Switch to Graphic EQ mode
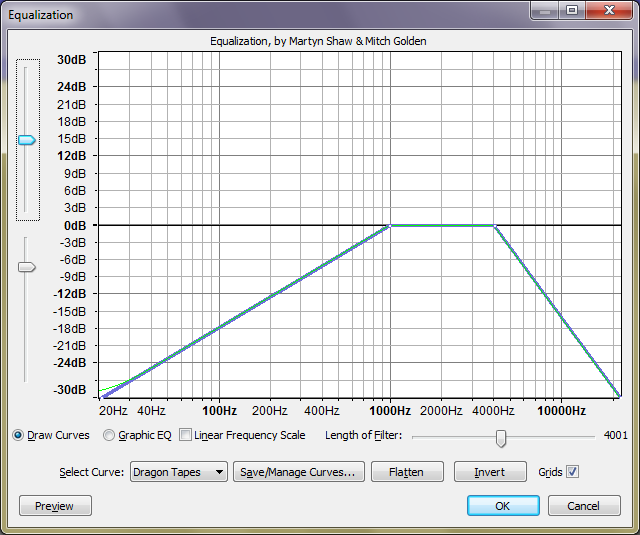 coord(108,436)
